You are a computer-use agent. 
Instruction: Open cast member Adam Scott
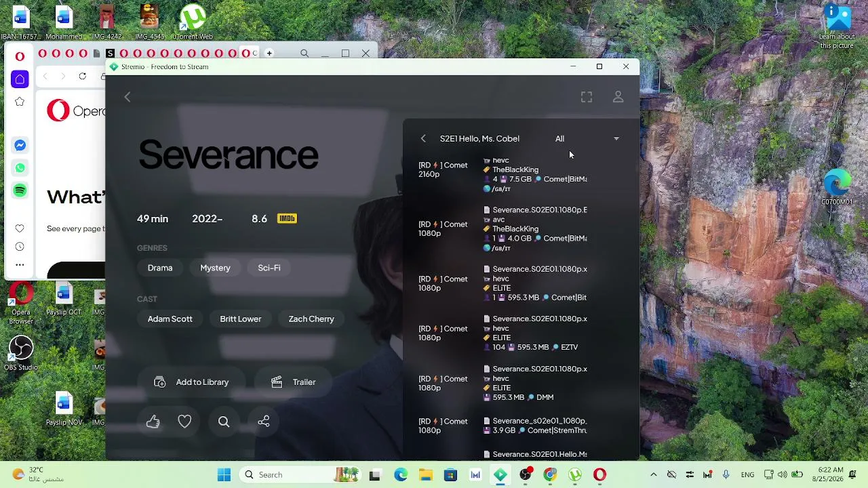[x=170, y=319]
